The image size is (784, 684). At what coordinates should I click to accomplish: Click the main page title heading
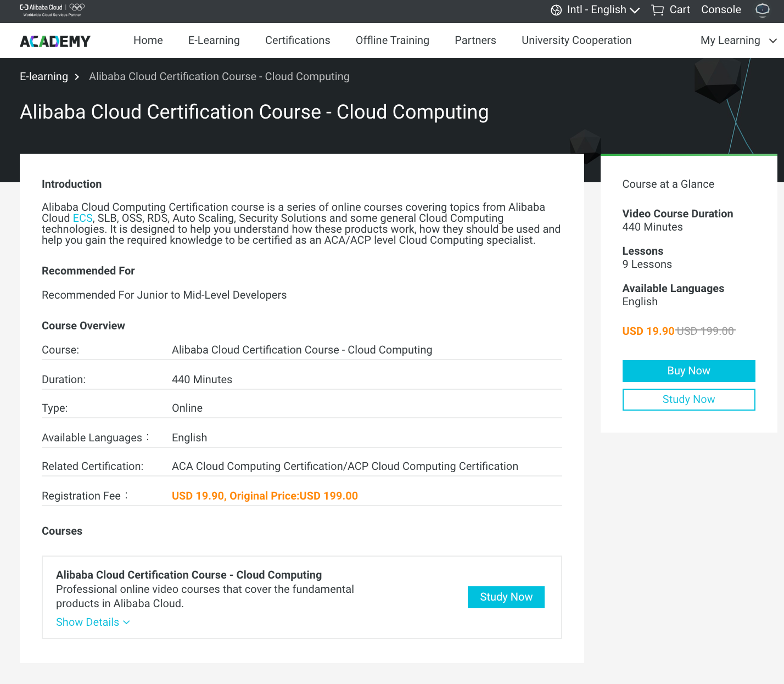click(x=254, y=112)
